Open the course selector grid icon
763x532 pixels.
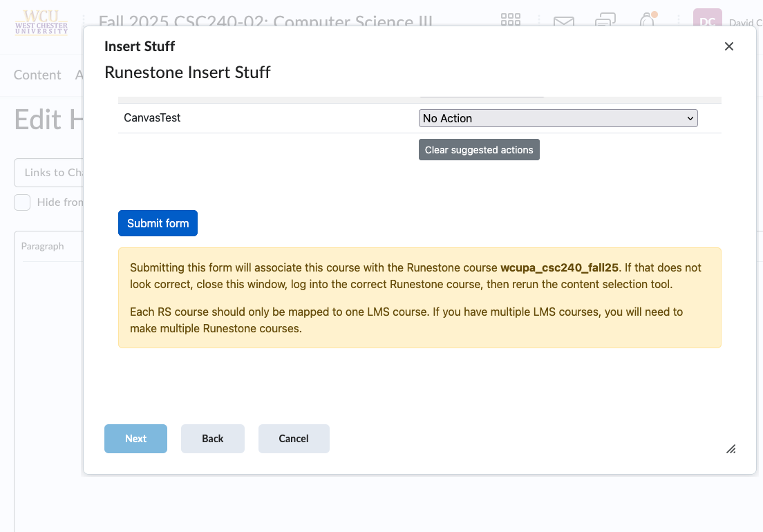tap(510, 19)
